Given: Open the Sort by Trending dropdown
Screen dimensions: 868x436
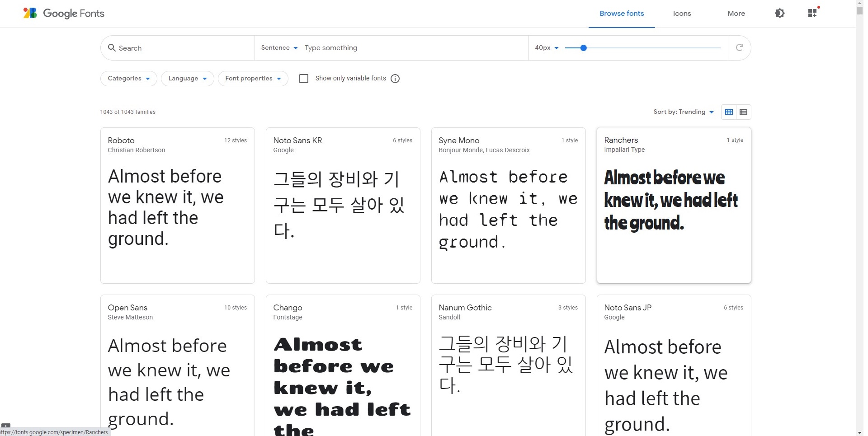Looking at the screenshot, I should pos(684,112).
